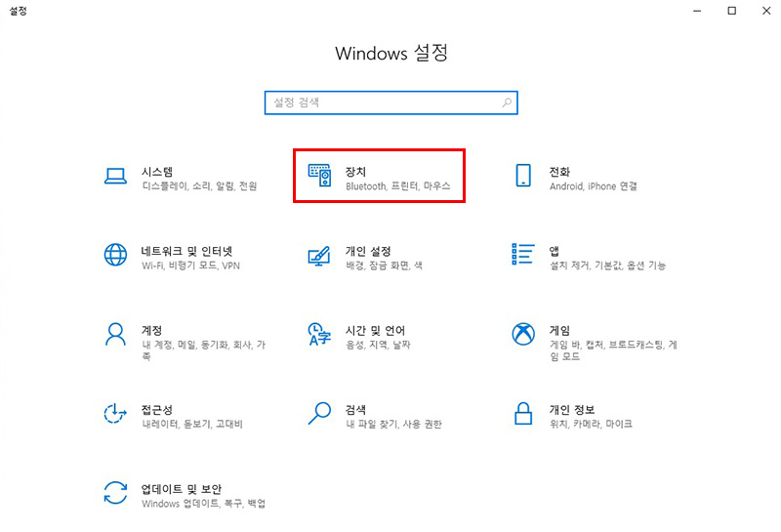The height and width of the screenshot is (532, 781).
Task: Click the 장치 keyboard and speaker icon
Action: 319,176
